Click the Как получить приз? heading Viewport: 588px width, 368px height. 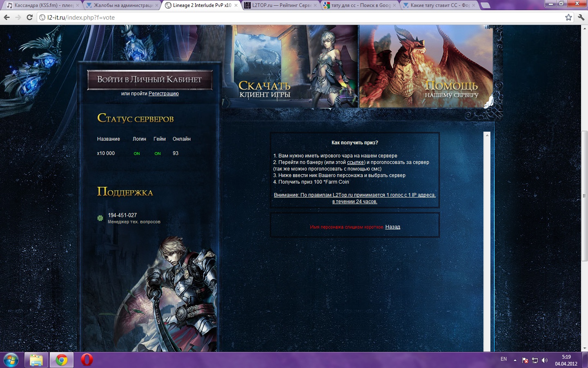[x=355, y=143]
